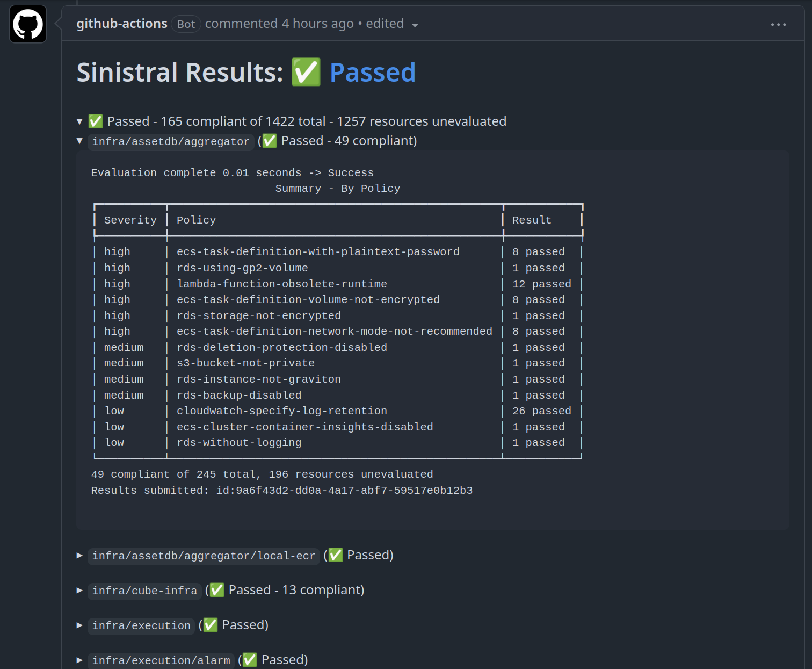Click the checkmark beside local-ecr Passed

pyautogui.click(x=335, y=555)
